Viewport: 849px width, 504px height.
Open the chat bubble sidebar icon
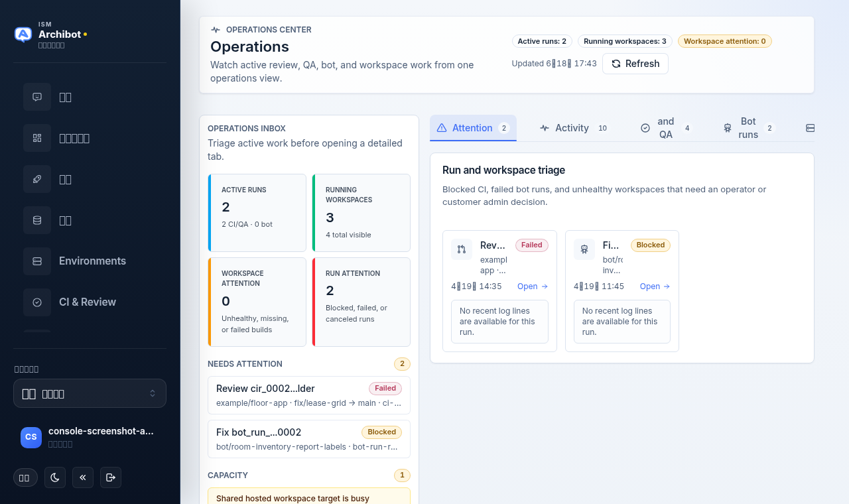pos(37,97)
